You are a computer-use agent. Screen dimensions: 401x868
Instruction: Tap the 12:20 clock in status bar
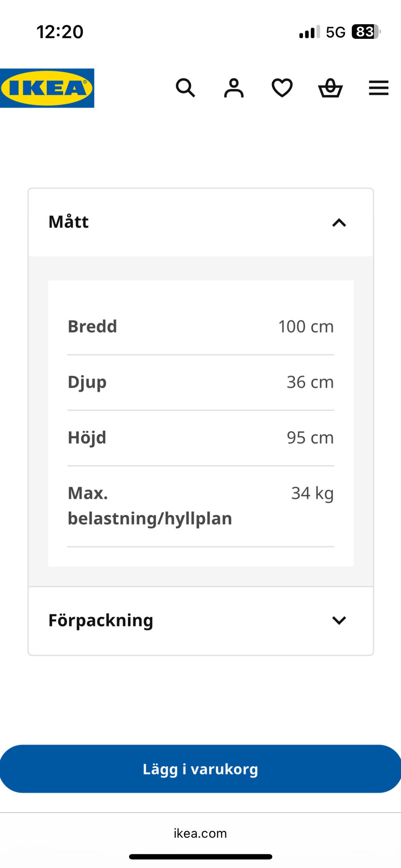(60, 32)
